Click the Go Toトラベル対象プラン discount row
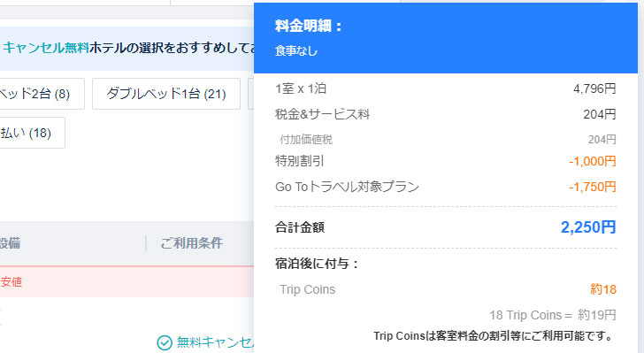 tap(446, 187)
